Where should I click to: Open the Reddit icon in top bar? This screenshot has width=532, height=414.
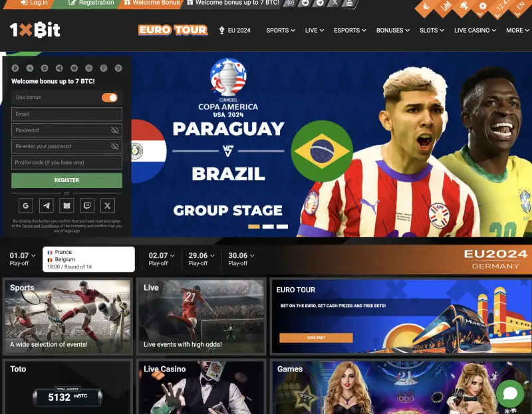[305, 3]
